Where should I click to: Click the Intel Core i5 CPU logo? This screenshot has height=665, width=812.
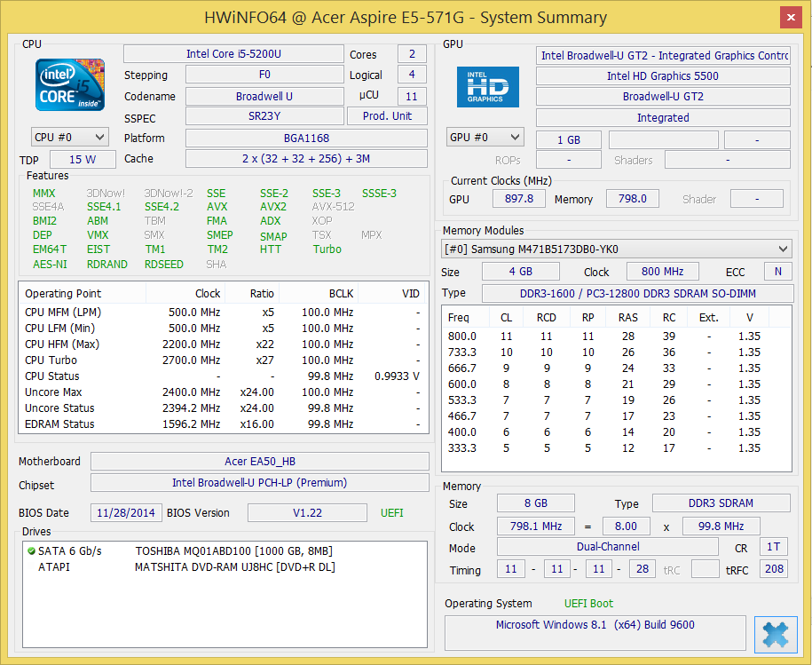click(70, 84)
